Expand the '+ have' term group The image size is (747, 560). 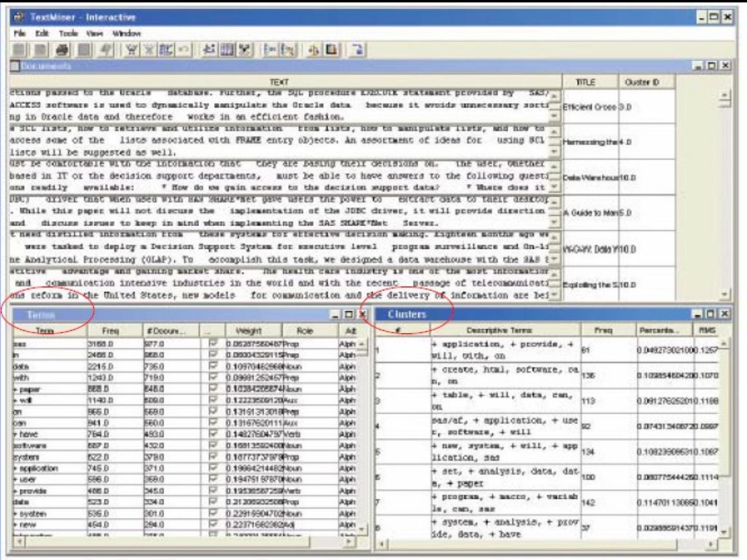click(x=16, y=435)
